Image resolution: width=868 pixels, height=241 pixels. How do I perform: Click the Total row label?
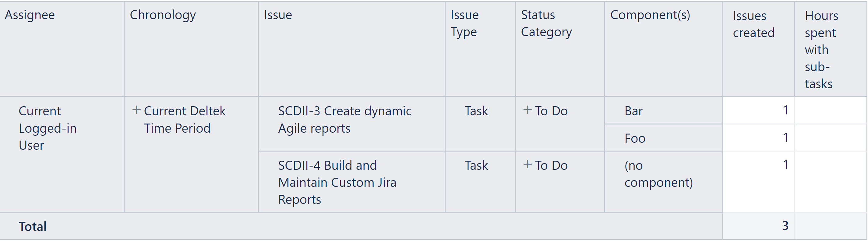(32, 226)
